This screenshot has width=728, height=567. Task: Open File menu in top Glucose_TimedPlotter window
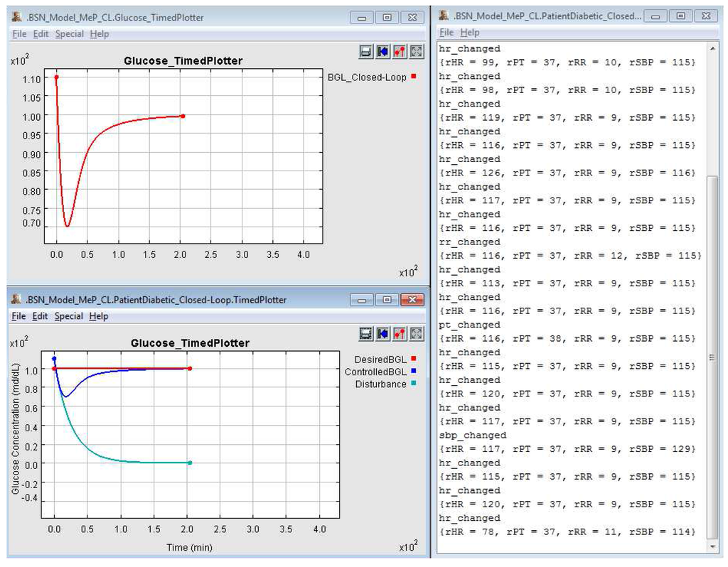(19, 33)
